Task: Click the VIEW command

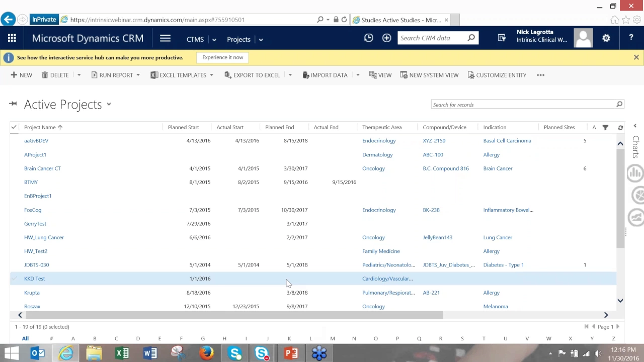Action: tap(380, 75)
